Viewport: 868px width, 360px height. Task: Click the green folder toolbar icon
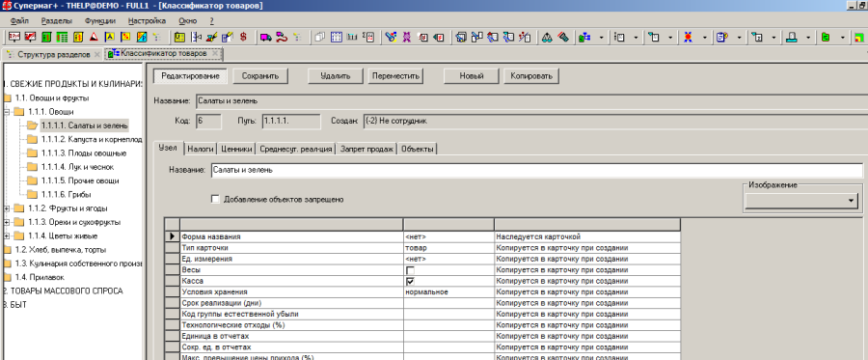825,37
